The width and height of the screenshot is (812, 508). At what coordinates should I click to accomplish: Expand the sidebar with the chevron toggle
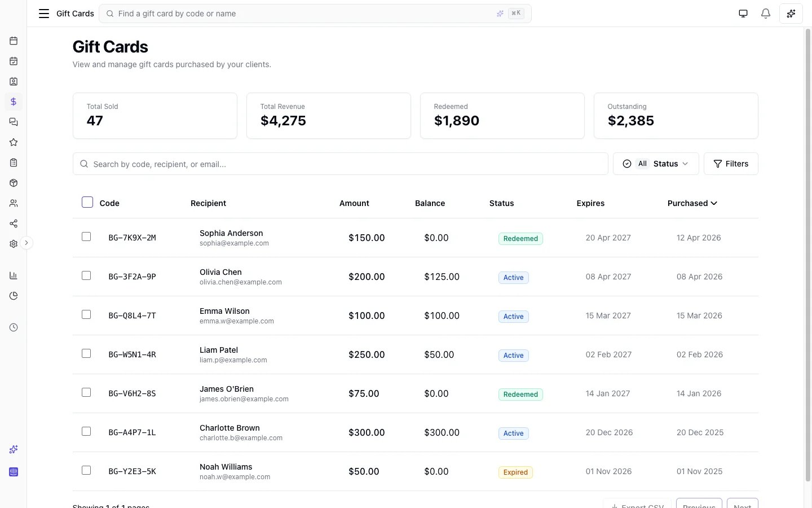(27, 243)
